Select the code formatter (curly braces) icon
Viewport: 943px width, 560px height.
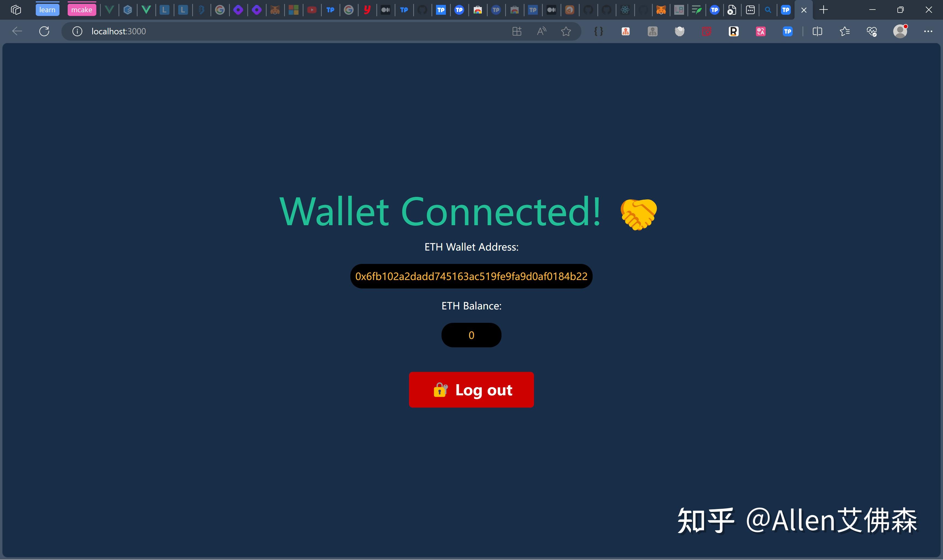[598, 31]
